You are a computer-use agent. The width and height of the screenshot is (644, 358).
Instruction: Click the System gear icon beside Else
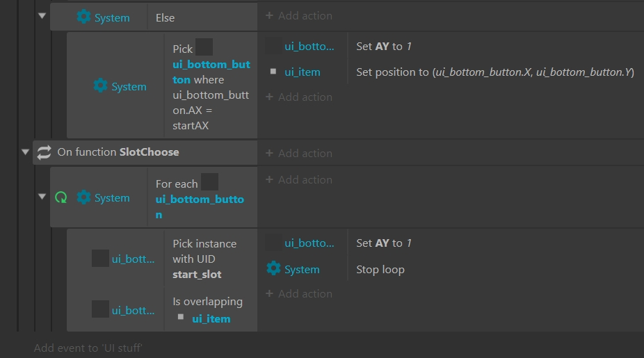(83, 17)
